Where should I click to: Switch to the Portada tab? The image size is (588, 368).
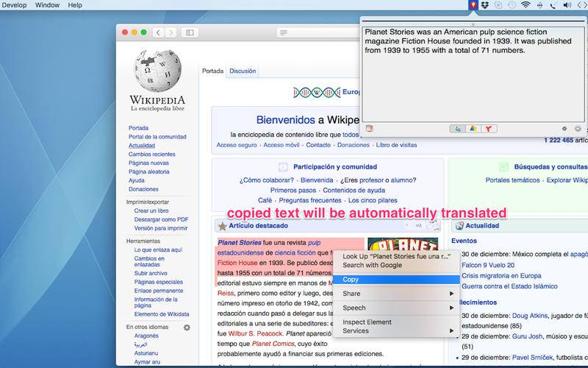click(x=212, y=71)
